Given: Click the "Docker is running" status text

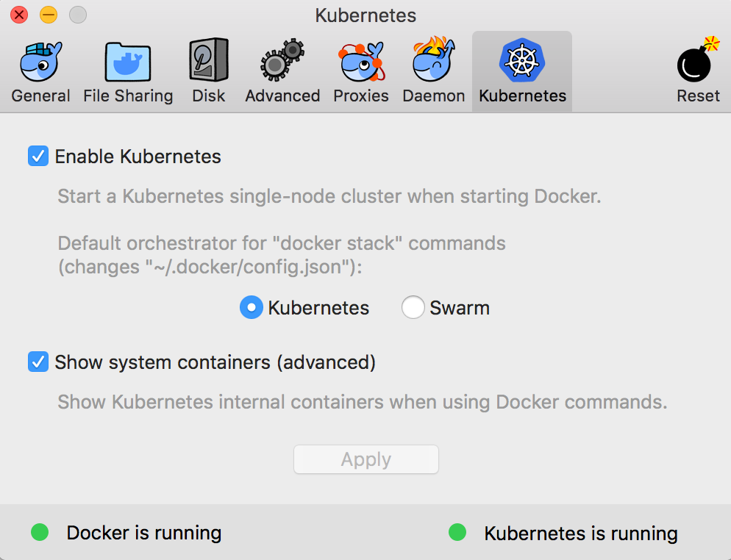Looking at the screenshot, I should click(144, 533).
